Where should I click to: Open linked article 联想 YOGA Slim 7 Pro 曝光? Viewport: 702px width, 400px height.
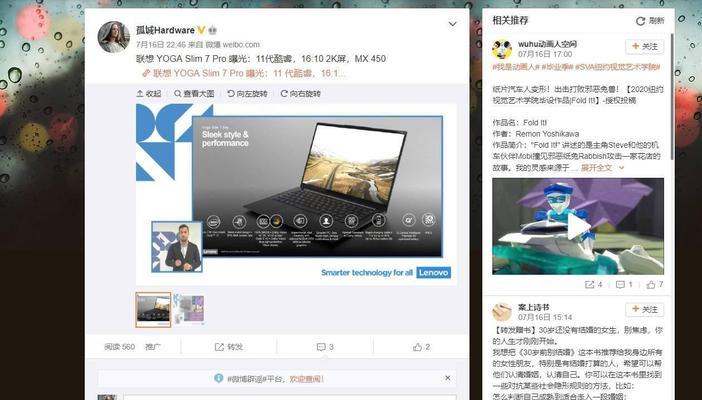[244, 73]
